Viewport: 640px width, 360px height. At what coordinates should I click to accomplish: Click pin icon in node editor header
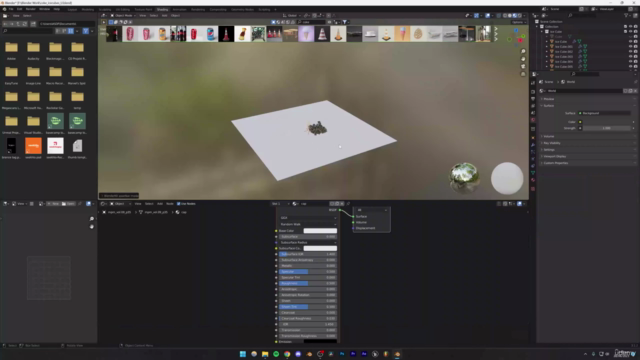point(348,204)
